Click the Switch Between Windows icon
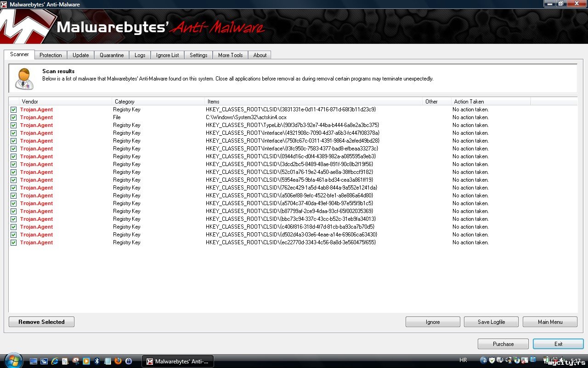 pyautogui.click(x=44, y=361)
